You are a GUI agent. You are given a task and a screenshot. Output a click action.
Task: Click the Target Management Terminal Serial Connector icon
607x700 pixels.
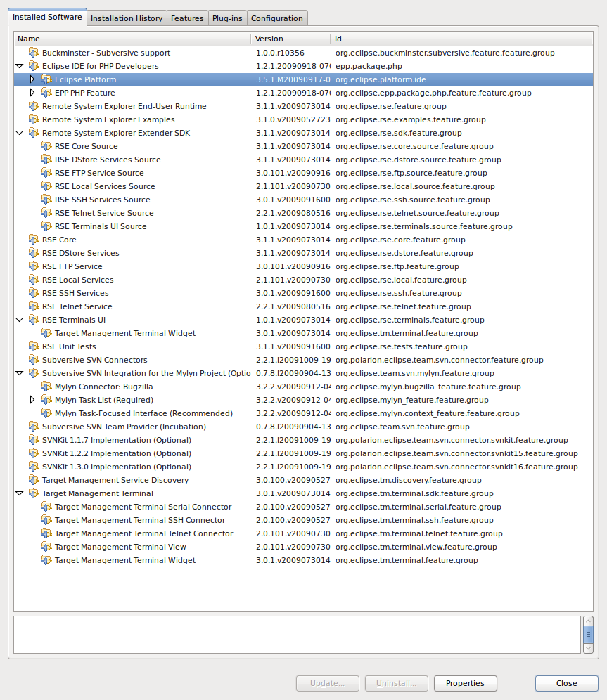click(x=46, y=507)
